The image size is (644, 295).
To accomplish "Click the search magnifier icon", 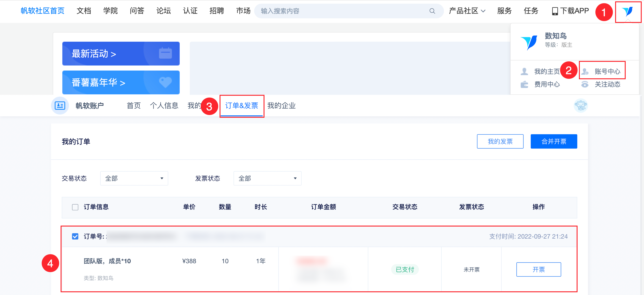I will click(x=432, y=11).
